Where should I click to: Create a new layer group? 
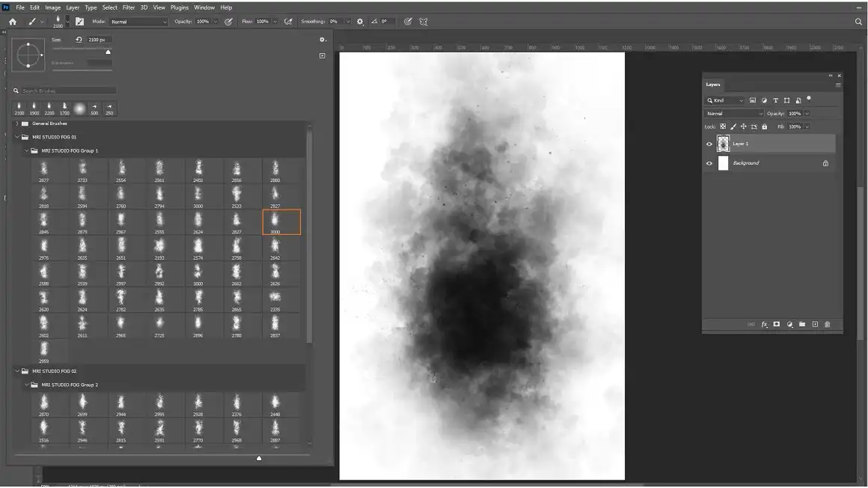pos(802,325)
